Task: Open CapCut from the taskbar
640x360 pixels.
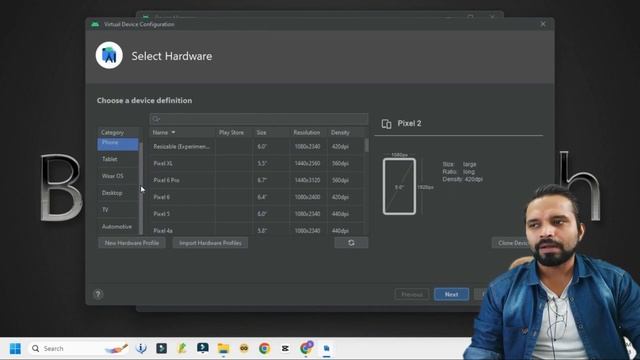Action: pos(285,349)
